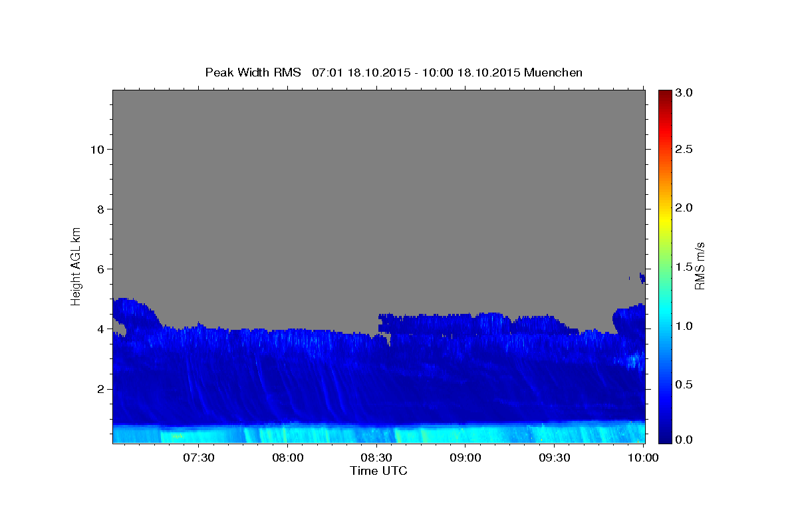
Task: Click 'Muenchen' in the plot title
Action: [x=553, y=72]
